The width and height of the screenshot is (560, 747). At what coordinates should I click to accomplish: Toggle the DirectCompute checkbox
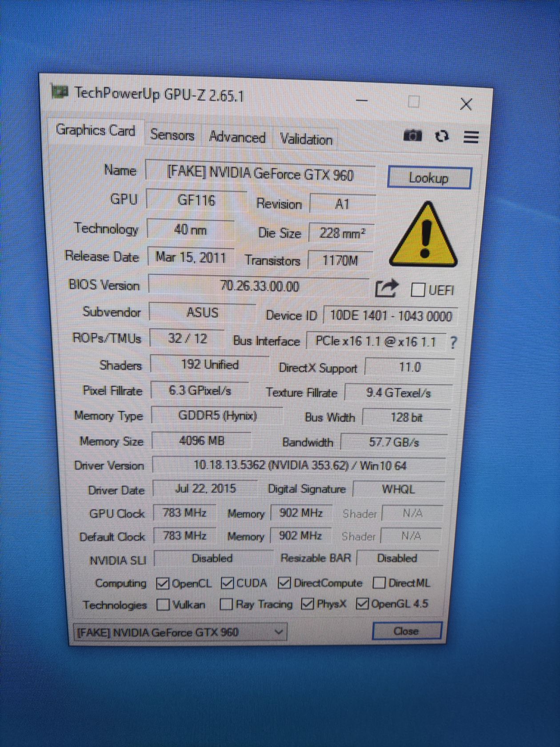point(284,582)
